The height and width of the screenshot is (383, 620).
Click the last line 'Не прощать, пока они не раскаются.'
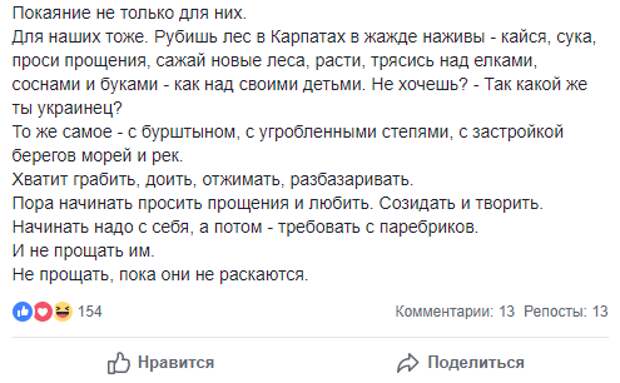tap(160, 274)
